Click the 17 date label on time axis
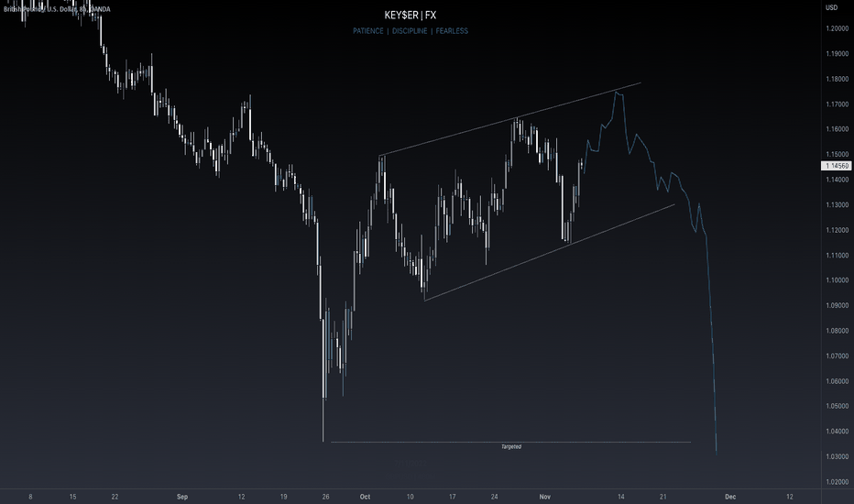854x504 pixels. point(452,497)
